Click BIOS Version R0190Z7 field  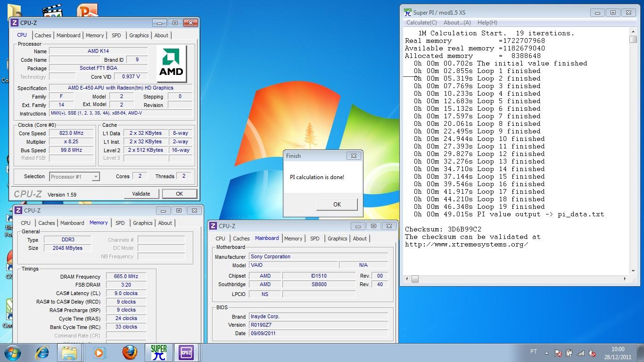pos(319,325)
